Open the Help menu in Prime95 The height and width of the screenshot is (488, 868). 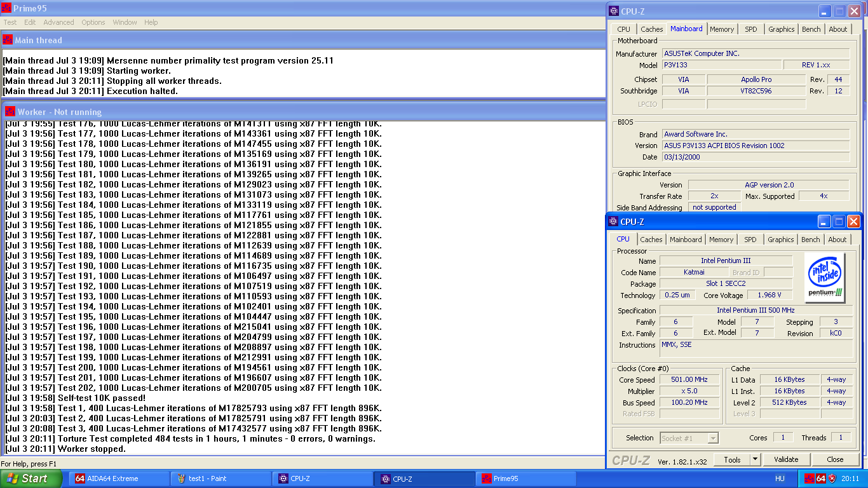tap(151, 22)
